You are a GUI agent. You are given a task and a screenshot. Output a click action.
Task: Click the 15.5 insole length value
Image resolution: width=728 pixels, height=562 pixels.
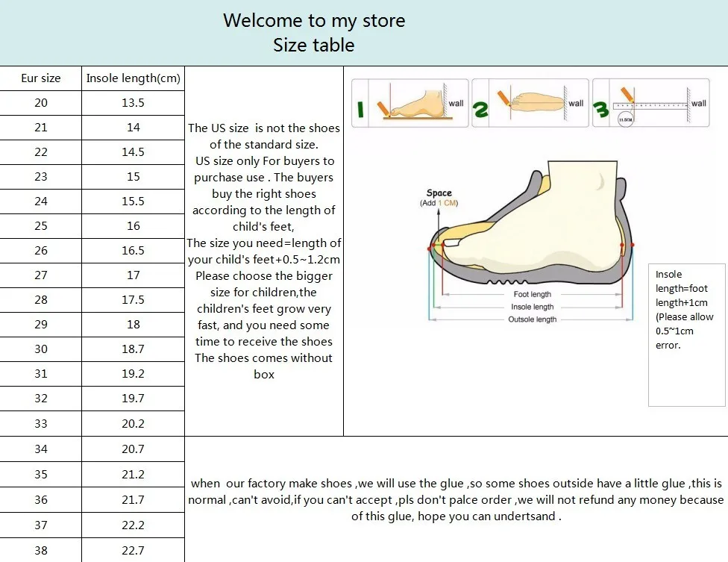(134, 201)
